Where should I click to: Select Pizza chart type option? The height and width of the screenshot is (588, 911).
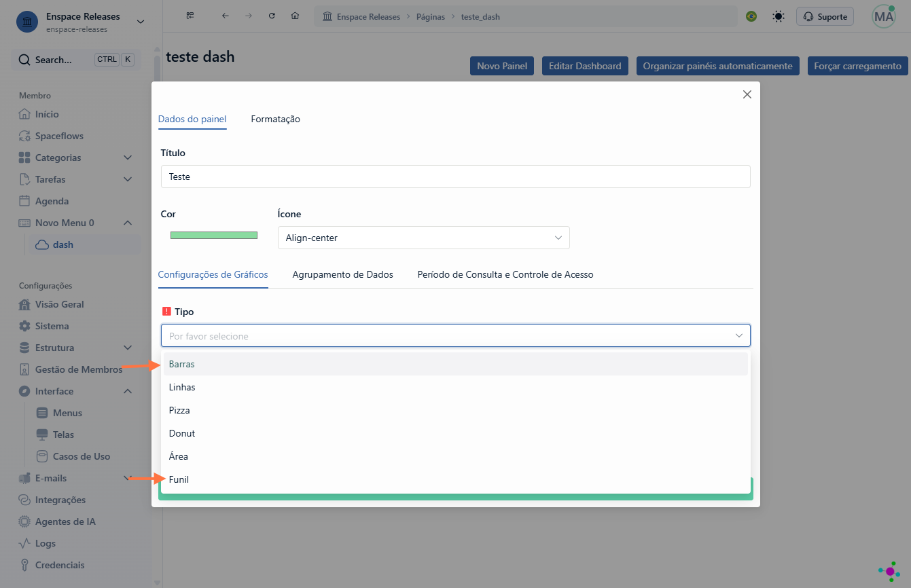[455, 410]
